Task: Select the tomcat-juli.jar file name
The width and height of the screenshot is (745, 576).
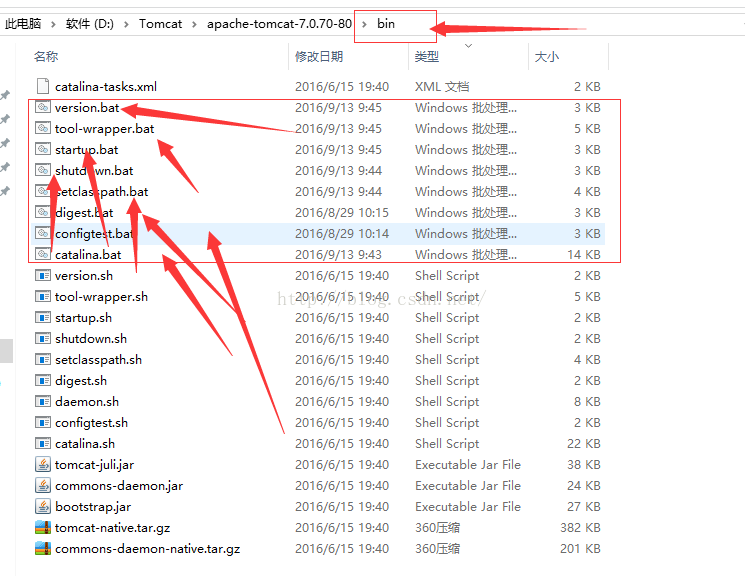Action: (94, 464)
